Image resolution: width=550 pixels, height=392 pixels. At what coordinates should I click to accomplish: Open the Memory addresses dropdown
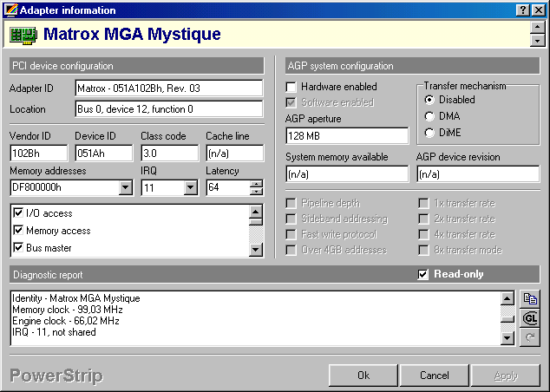tap(126, 187)
